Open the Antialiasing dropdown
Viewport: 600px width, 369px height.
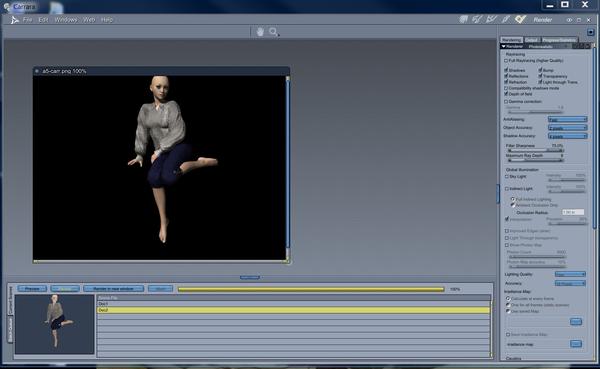pyautogui.click(x=567, y=119)
